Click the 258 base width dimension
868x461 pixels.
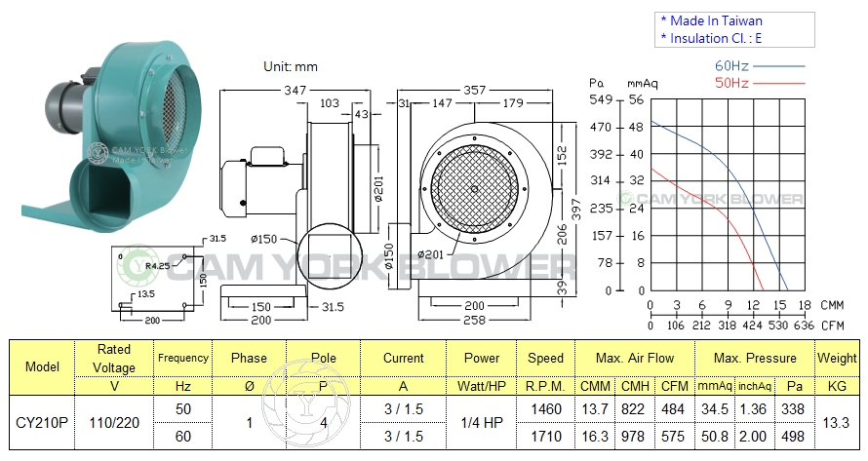coord(474,320)
